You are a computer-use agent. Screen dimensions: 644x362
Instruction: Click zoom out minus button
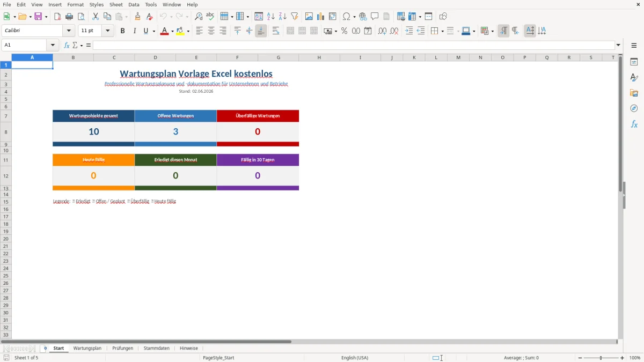(x=580, y=358)
